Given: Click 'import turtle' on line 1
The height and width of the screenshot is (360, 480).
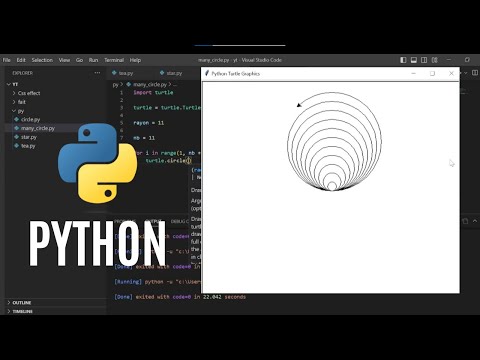Looking at the screenshot, I should click(x=153, y=92).
